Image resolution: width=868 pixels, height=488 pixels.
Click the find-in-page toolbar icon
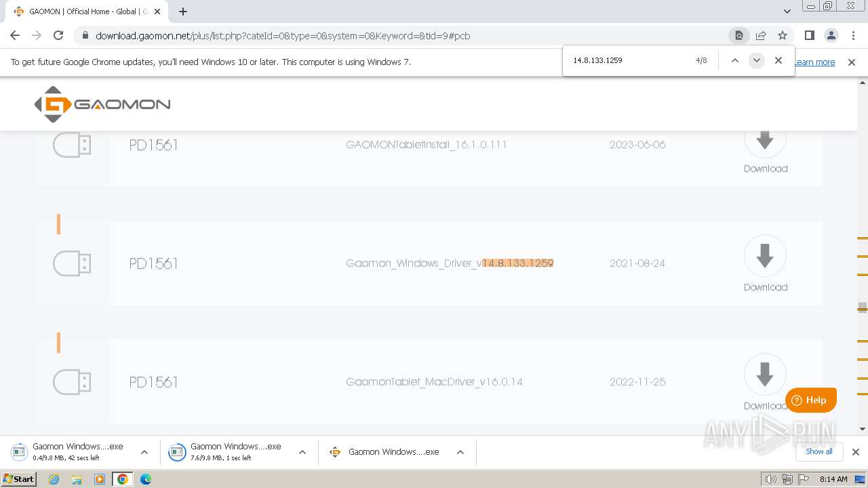[x=739, y=35]
